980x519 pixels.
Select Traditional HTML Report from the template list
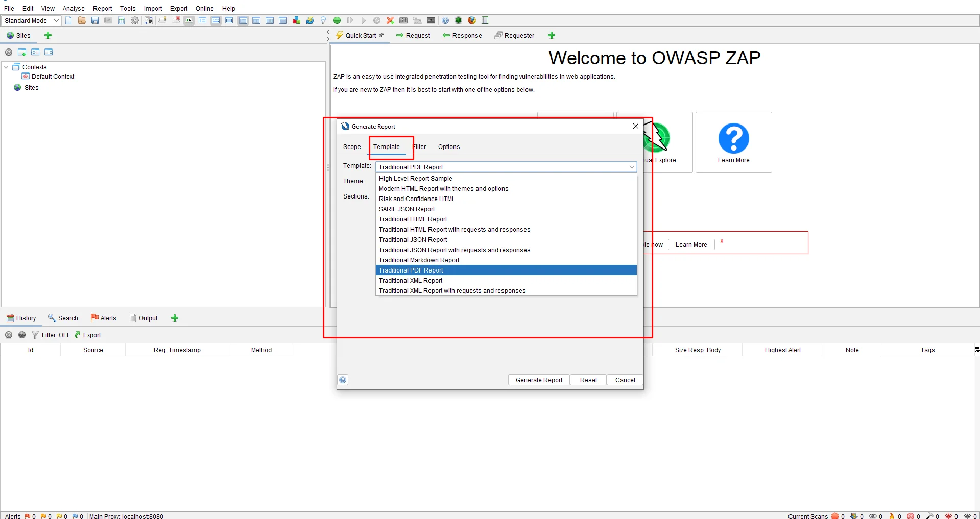coord(413,219)
